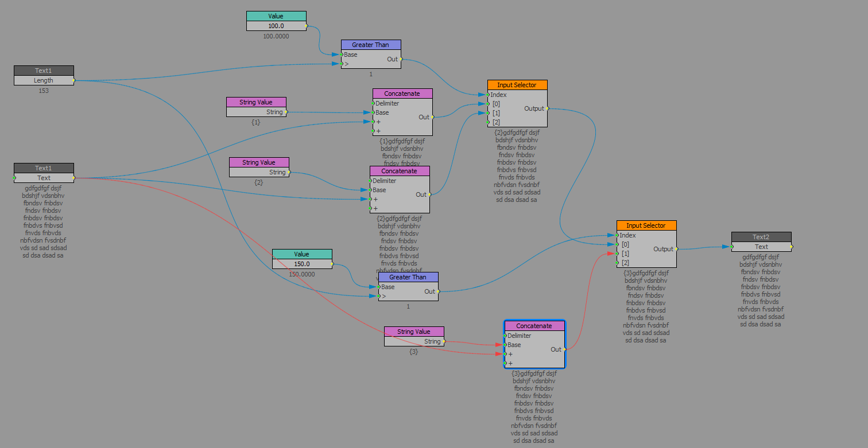The image size is (868, 448).
Task: Click the Index port of the {2} Input Selector
Action: pyautogui.click(x=488, y=95)
